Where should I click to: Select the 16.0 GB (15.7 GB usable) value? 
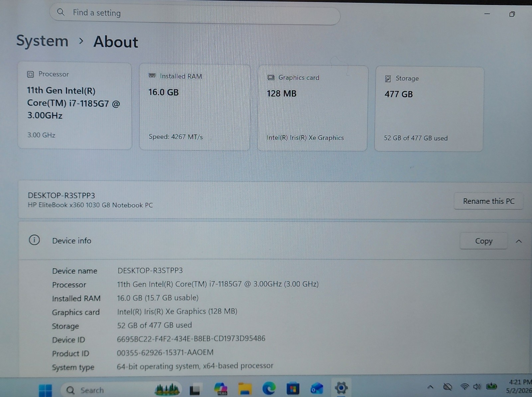[x=158, y=298]
